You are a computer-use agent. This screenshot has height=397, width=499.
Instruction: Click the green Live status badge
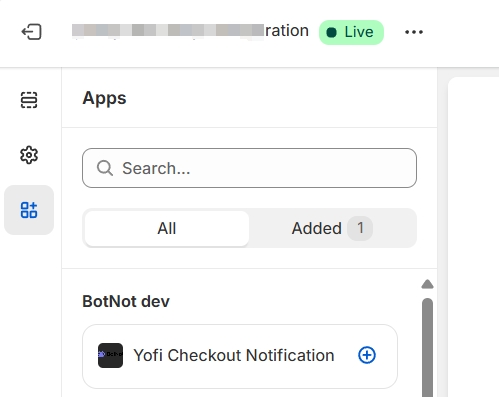(x=351, y=32)
